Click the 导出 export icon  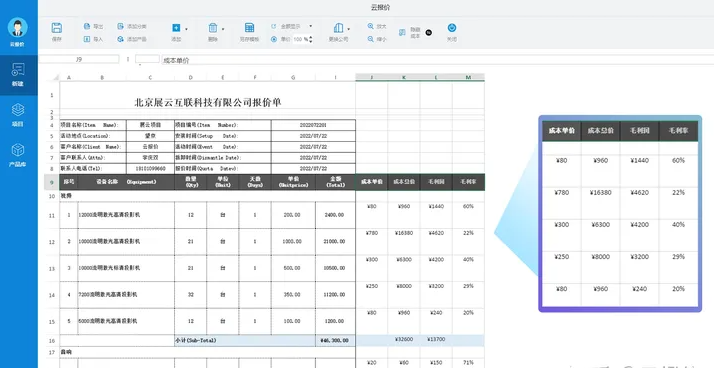(87, 26)
